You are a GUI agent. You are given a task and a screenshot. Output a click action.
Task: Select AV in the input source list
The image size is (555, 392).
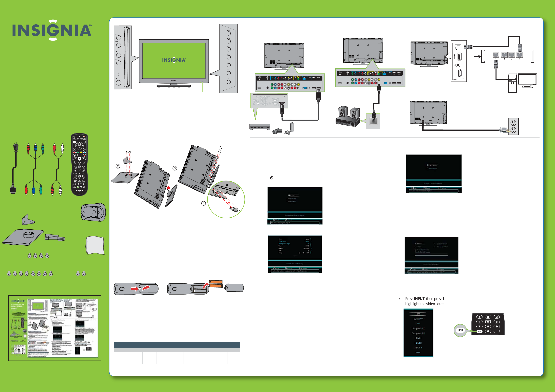(x=418, y=324)
